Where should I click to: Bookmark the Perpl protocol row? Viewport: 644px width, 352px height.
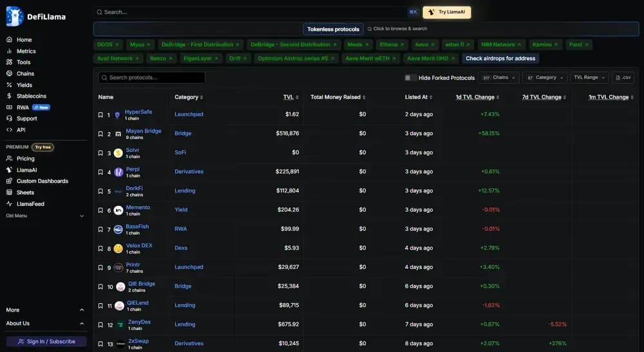point(100,172)
